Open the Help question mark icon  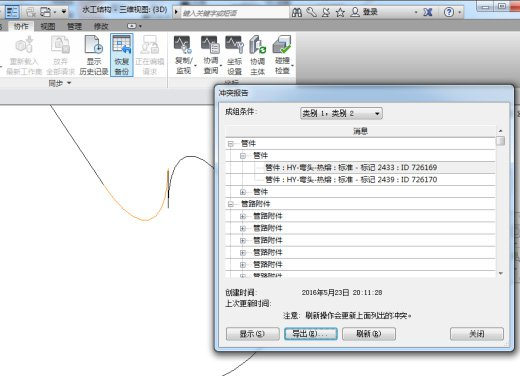point(449,12)
